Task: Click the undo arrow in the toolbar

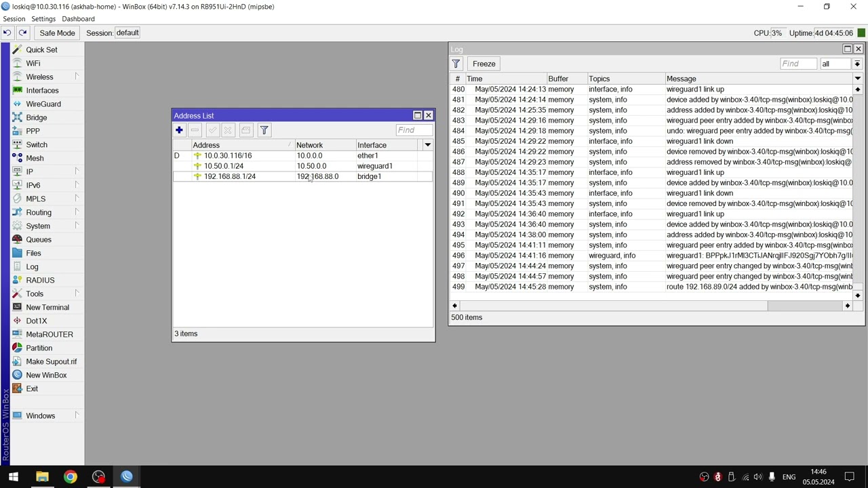Action: (x=7, y=33)
